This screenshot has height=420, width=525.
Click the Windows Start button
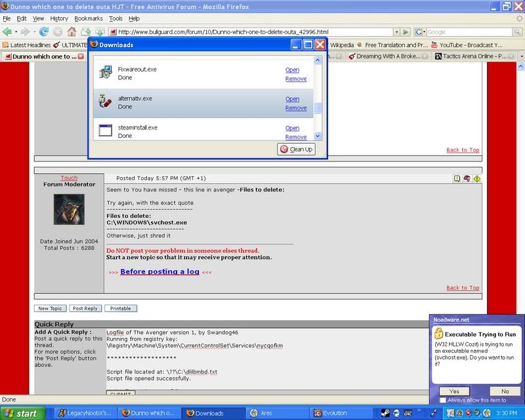[x=22, y=413]
